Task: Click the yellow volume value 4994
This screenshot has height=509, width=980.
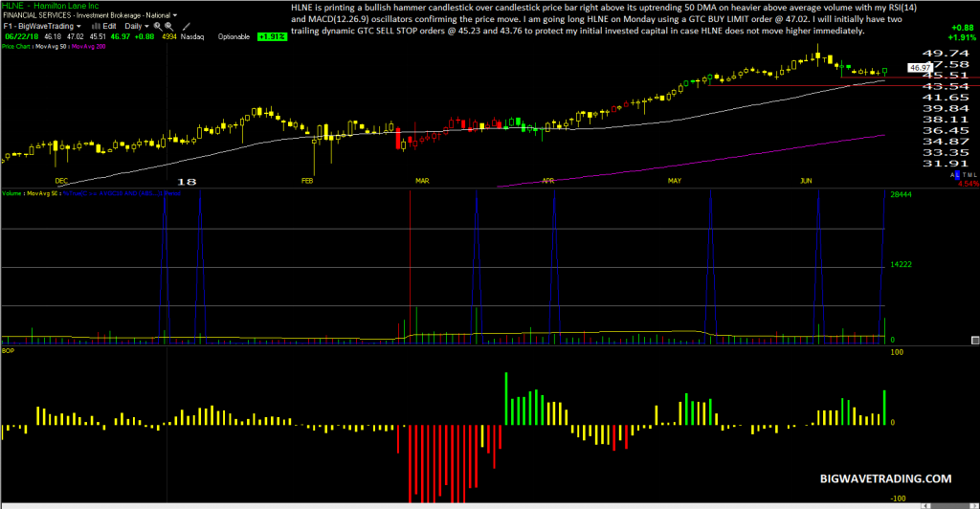Action: [x=169, y=37]
